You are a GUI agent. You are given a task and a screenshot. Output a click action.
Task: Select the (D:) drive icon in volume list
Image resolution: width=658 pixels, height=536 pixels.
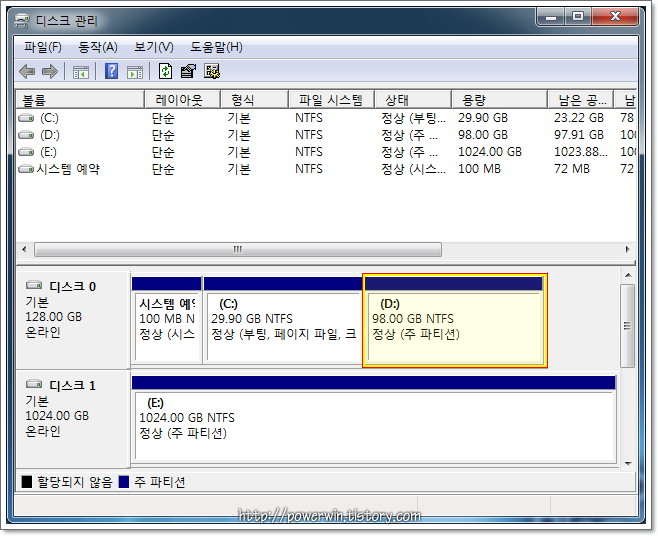26,135
